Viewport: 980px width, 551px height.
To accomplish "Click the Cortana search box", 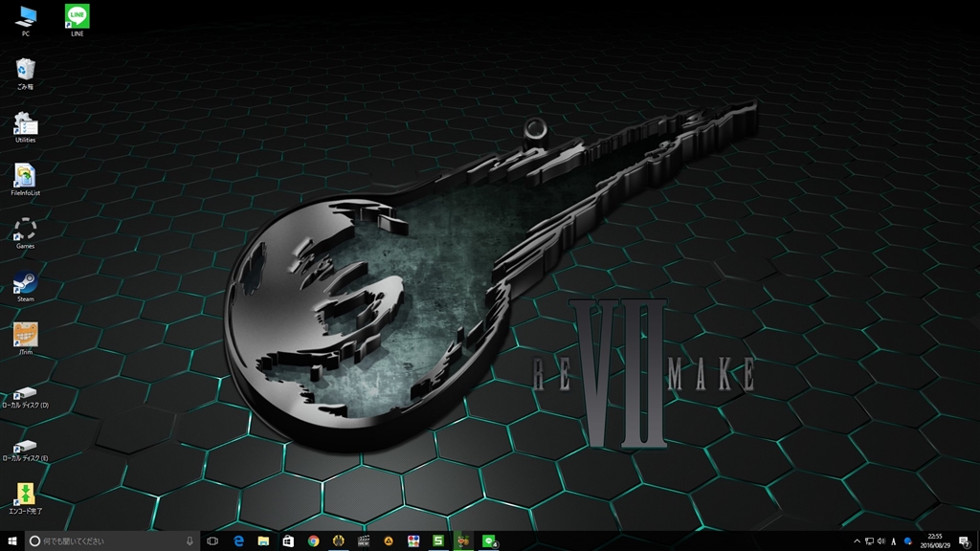I will pos(113,541).
